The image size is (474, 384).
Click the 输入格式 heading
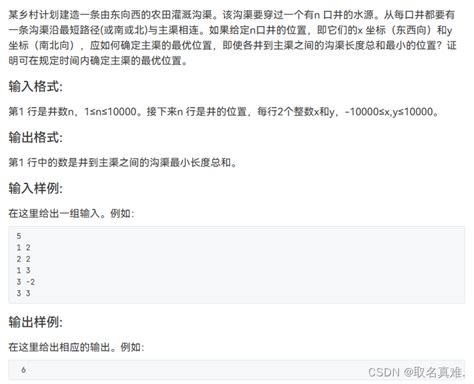(x=35, y=86)
